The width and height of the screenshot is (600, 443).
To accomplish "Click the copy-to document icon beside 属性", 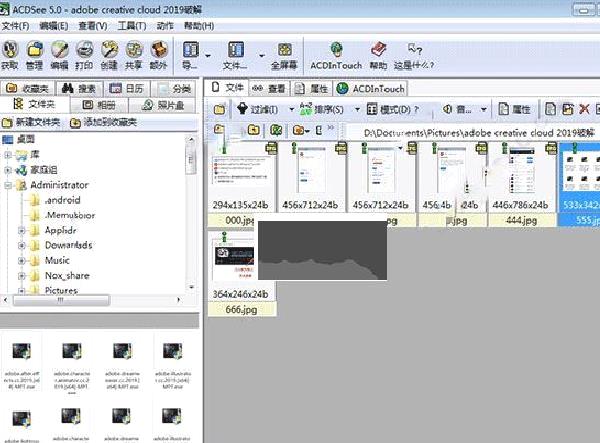I will point(550,109).
